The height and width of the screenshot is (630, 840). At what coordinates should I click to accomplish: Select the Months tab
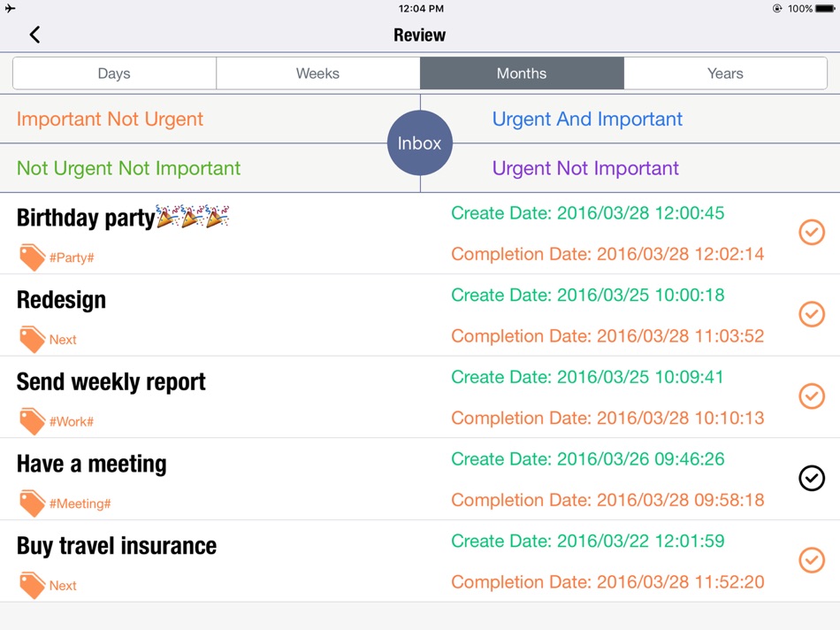[x=522, y=73]
